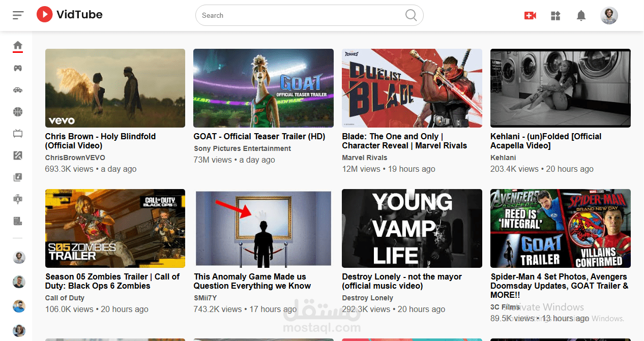This screenshot has height=341, width=644.
Task: Select the News newspaper icon in sidebar
Action: click(18, 221)
